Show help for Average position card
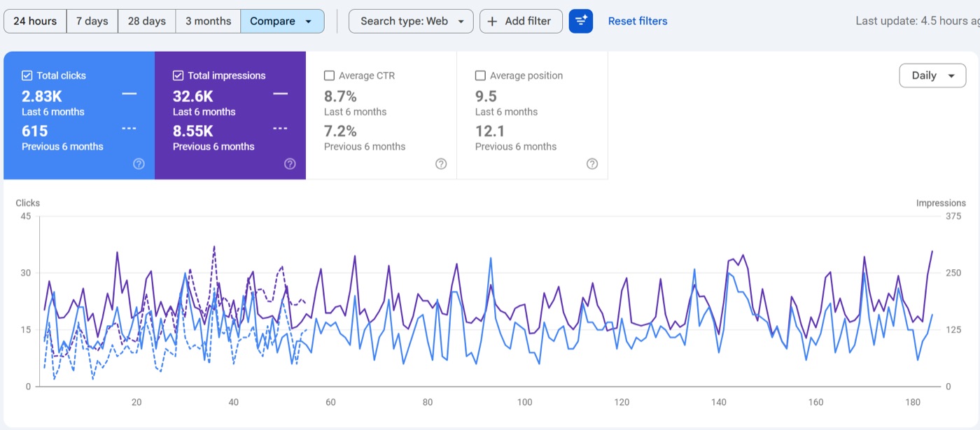Image resolution: width=980 pixels, height=430 pixels. coord(592,164)
